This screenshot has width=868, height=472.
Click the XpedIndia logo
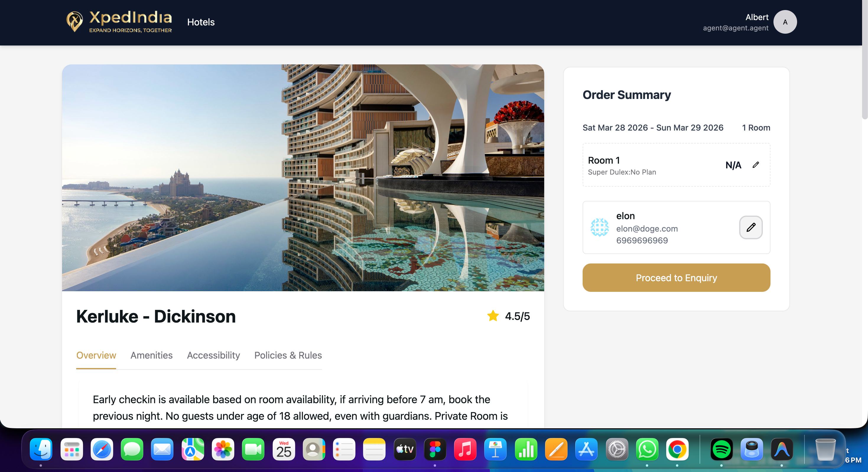[x=119, y=22]
